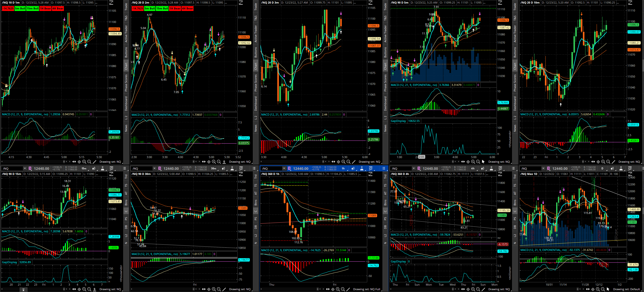Open Edit Studies flask icon on 15m chart
Image resolution: width=644 pixels, height=292 pixels.
coord(102,168)
